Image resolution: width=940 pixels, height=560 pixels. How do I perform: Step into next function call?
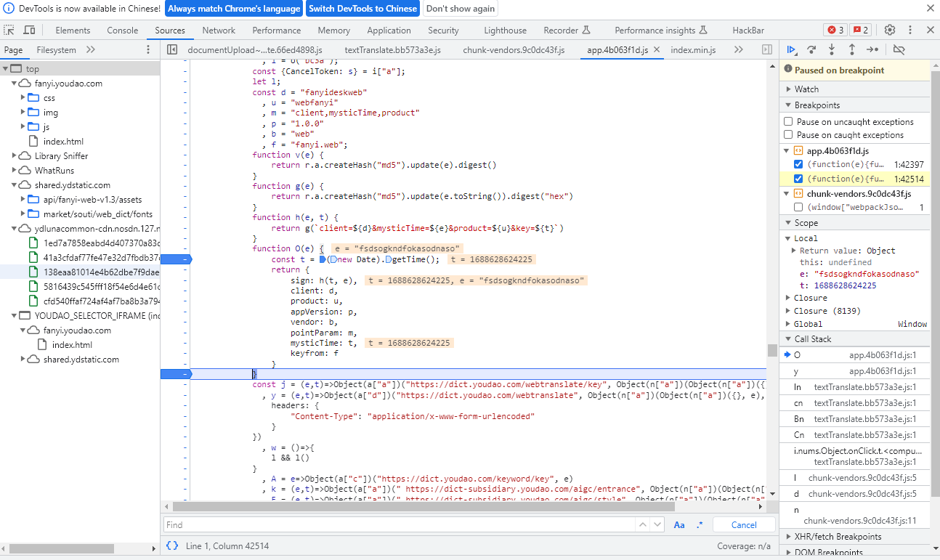click(x=832, y=49)
